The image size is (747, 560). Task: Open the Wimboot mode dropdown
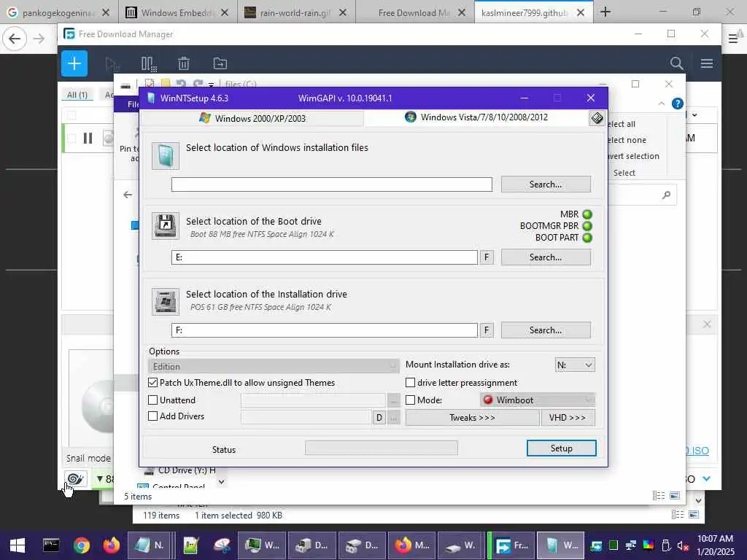pyautogui.click(x=538, y=400)
